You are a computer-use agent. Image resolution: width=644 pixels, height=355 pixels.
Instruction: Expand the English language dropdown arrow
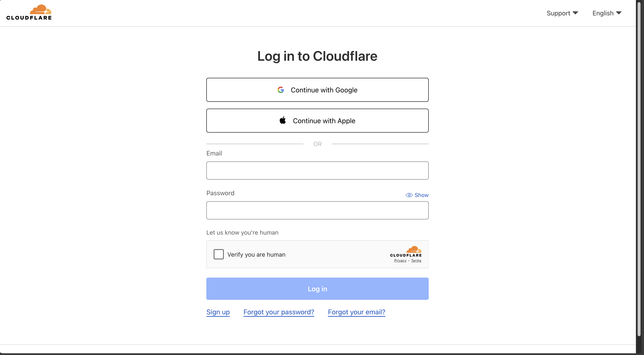(x=619, y=13)
